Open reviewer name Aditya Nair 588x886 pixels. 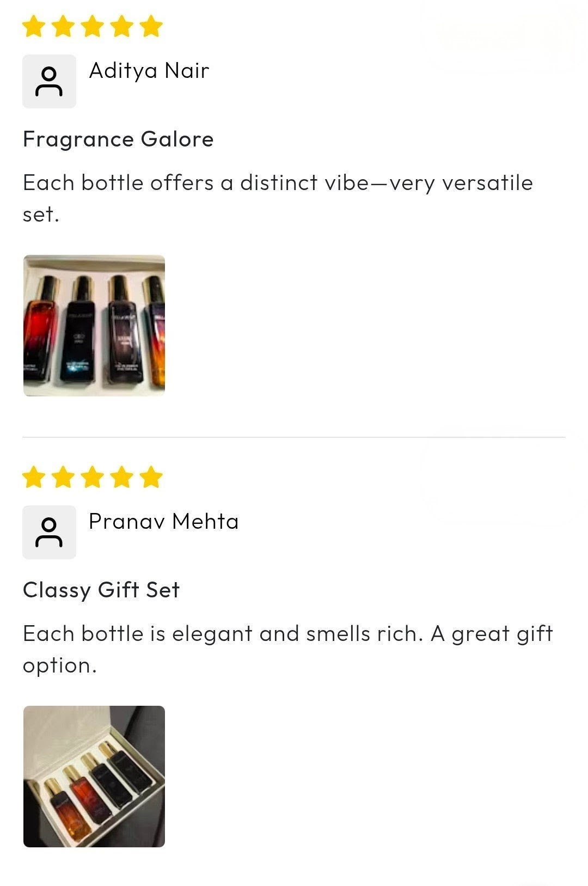(x=149, y=71)
